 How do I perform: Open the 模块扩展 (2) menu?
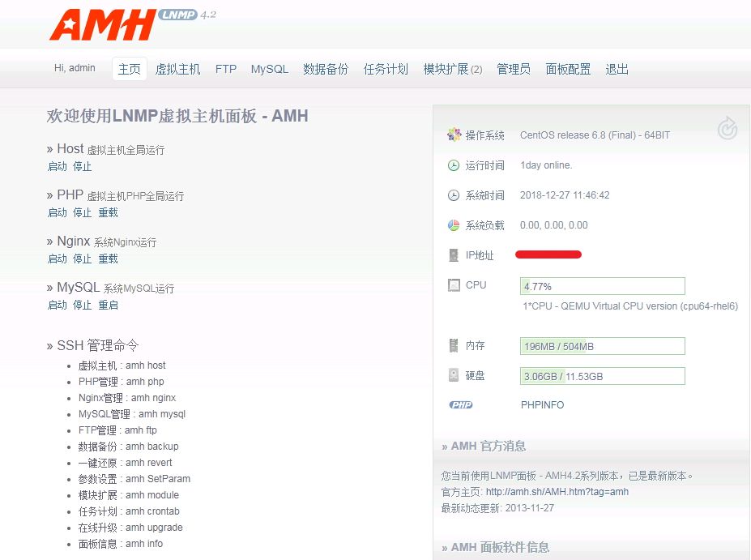point(453,69)
